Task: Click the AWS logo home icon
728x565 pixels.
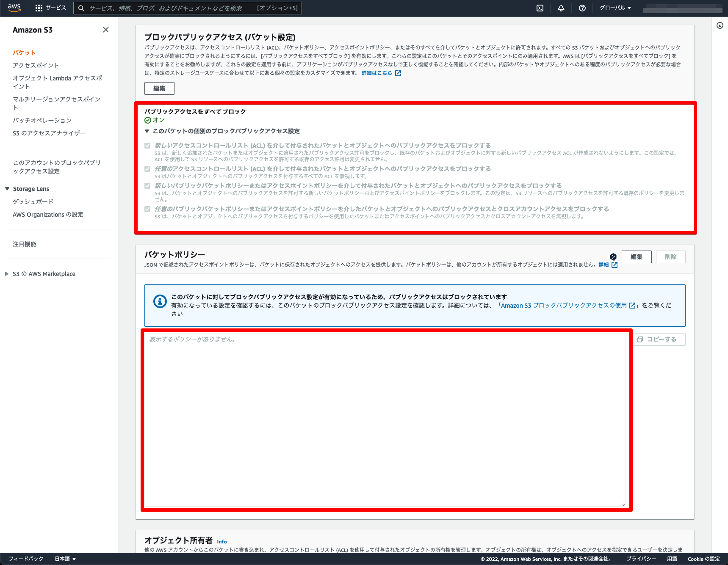Action: (x=14, y=8)
